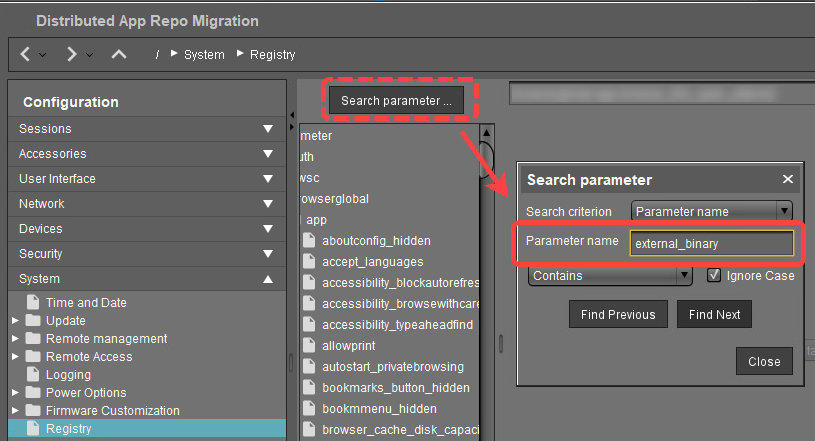Click the Find Next button
The height and width of the screenshot is (441, 815).
[714, 314]
